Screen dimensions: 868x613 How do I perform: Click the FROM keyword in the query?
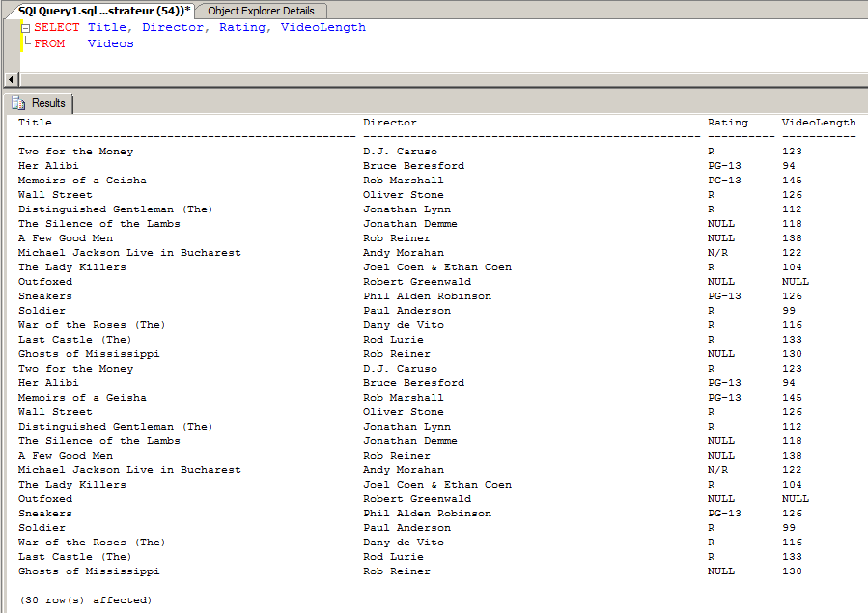pyautogui.click(x=49, y=43)
